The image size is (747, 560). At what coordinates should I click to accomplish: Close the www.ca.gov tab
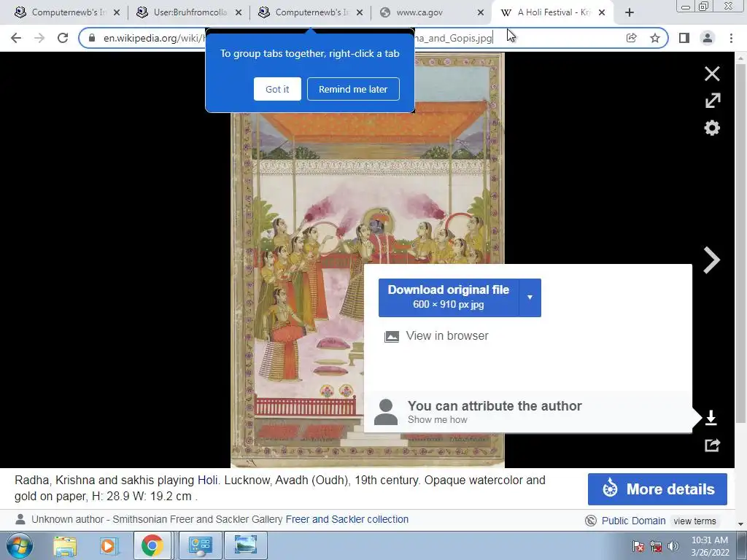(x=481, y=13)
